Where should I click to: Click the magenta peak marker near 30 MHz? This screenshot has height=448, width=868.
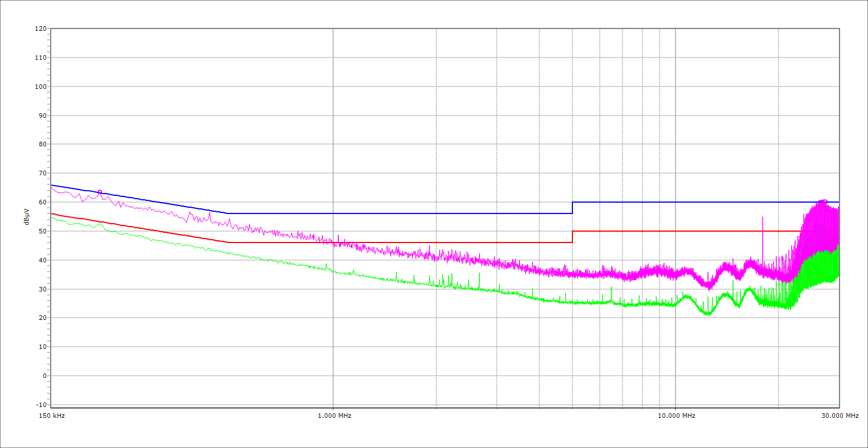(x=822, y=202)
